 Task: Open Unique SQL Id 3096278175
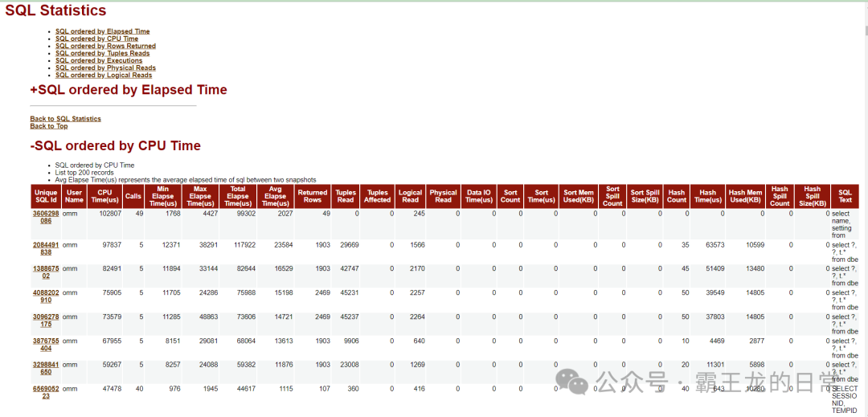46,321
